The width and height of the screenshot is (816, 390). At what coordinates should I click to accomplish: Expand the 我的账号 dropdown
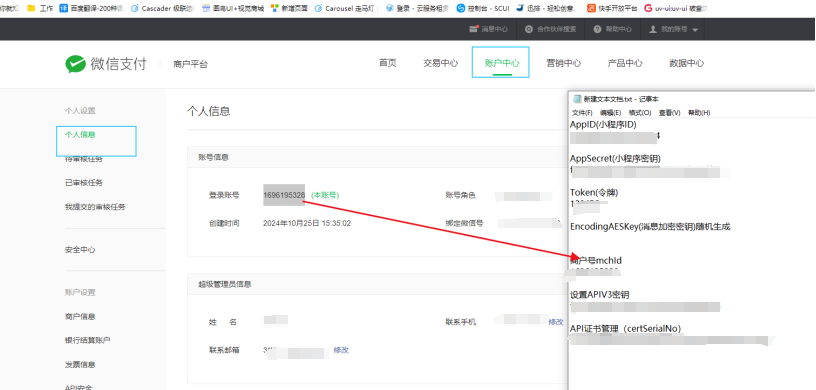coord(673,29)
